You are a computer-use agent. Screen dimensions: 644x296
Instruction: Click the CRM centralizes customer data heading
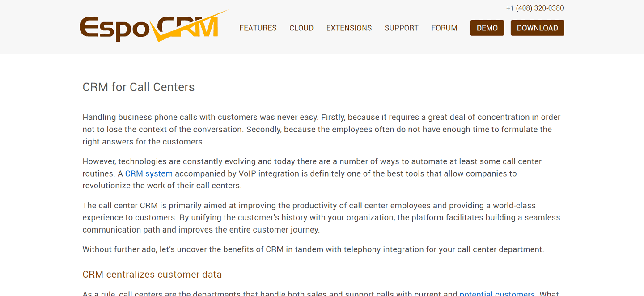pos(152,274)
